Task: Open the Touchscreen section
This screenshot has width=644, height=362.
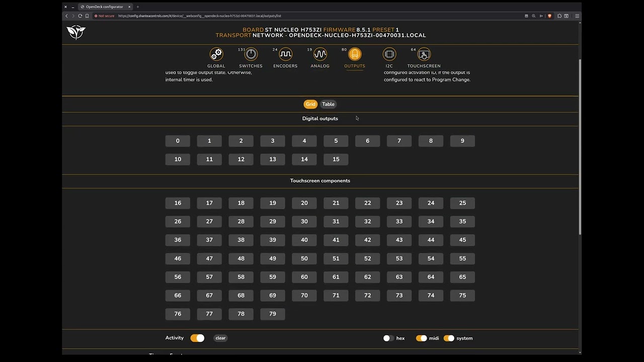Action: [x=424, y=58]
